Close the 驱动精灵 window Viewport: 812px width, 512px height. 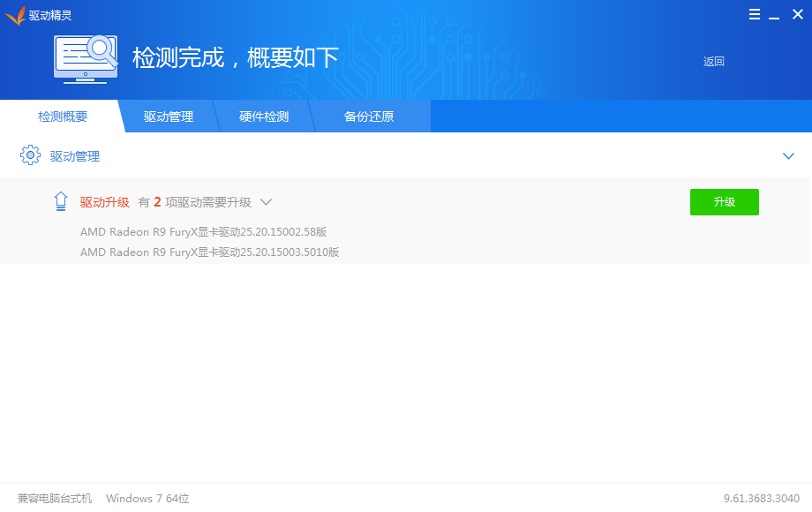click(797, 14)
